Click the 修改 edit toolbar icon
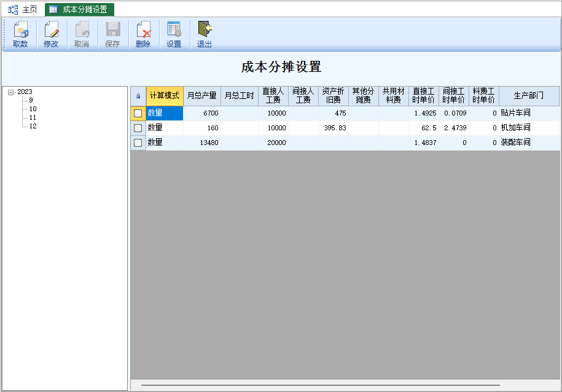Viewport: 562px width, 392px height. pos(51,30)
